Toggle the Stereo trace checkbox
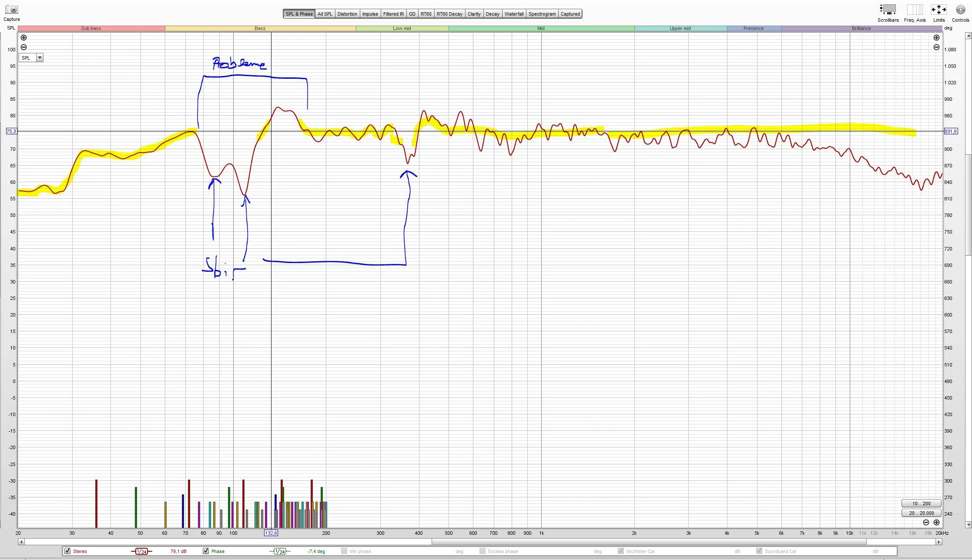 pos(67,551)
